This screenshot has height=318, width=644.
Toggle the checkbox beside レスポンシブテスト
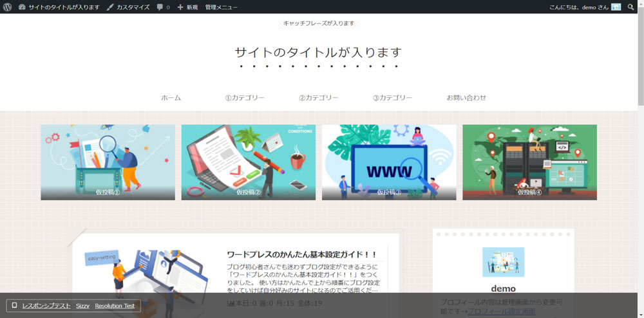(x=14, y=306)
